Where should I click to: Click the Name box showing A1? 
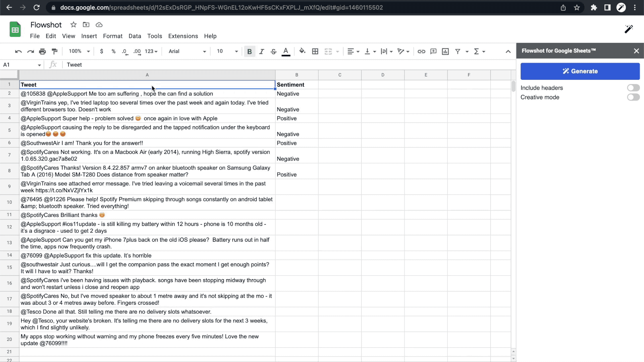point(20,65)
